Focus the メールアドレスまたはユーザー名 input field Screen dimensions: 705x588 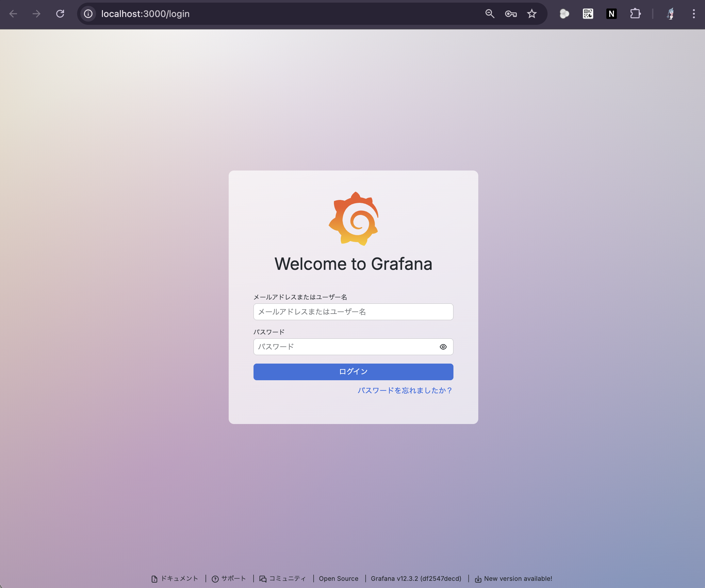coord(353,312)
